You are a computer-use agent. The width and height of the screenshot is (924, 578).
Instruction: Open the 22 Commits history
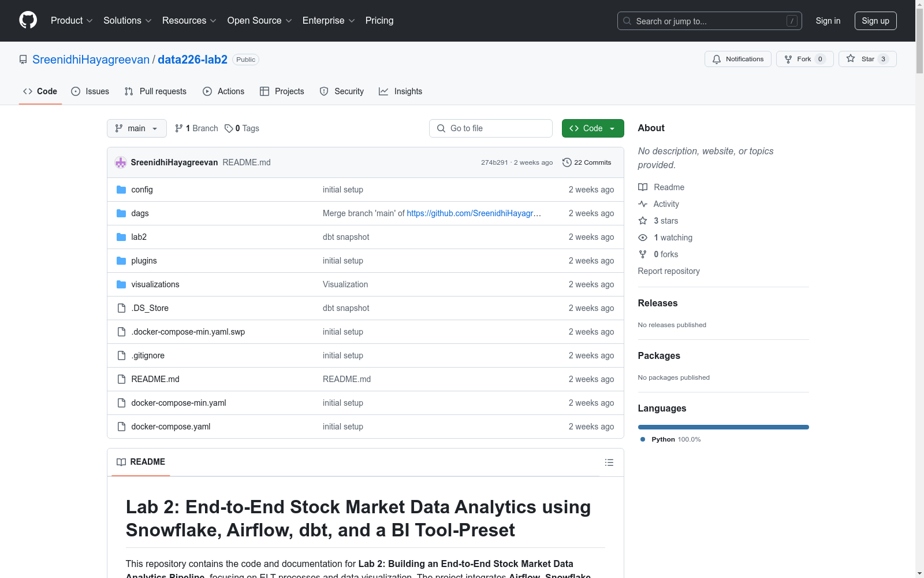coord(587,162)
